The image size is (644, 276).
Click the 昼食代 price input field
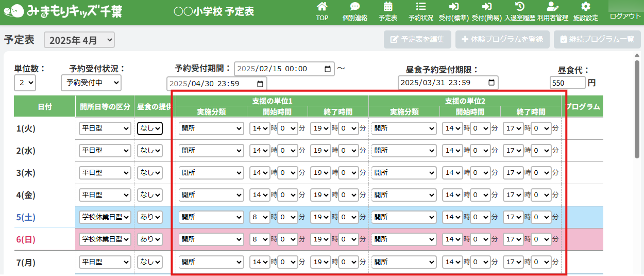(x=567, y=83)
